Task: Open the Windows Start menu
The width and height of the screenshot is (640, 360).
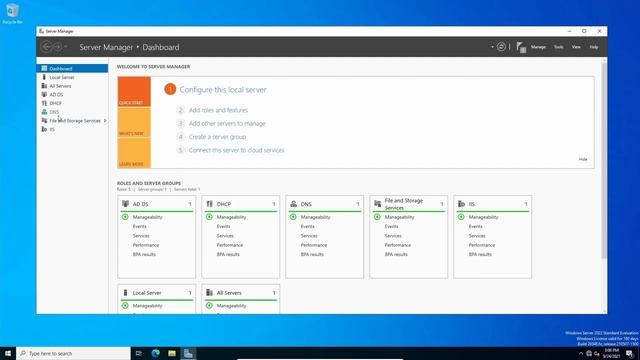Action: (8, 353)
